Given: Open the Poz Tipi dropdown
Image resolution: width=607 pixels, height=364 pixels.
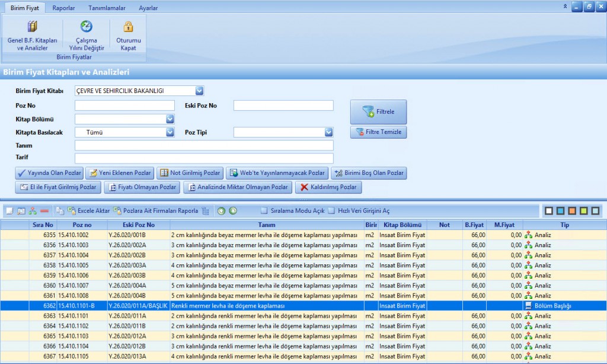Looking at the screenshot, I should 328,132.
